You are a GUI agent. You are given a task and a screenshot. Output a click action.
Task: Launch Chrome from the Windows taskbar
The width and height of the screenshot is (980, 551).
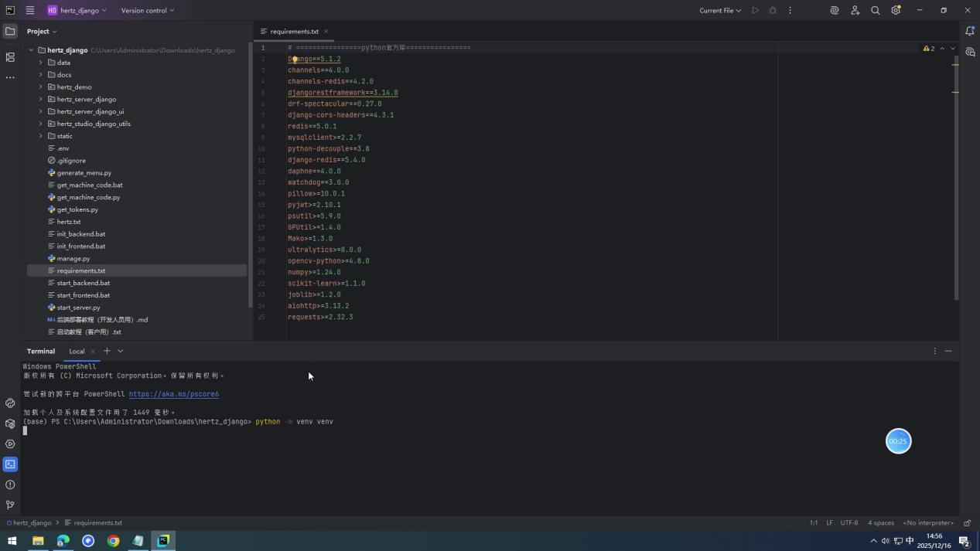[113, 541]
